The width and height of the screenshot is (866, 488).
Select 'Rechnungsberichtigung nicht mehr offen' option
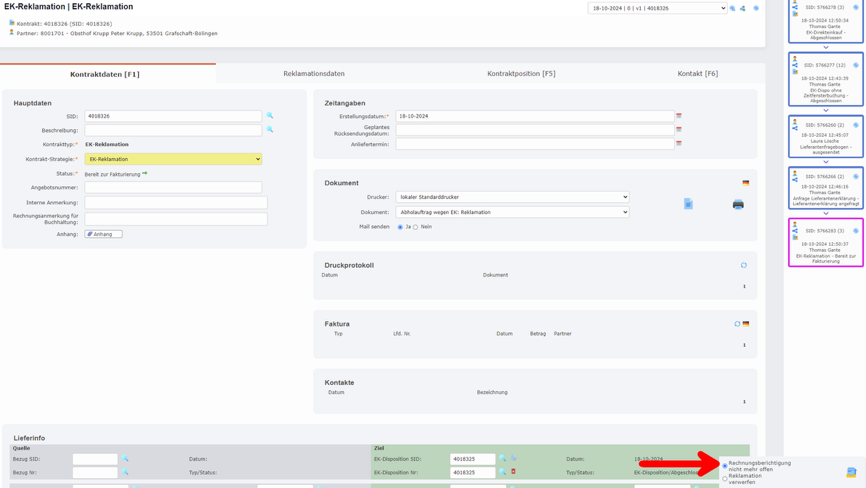point(725,466)
